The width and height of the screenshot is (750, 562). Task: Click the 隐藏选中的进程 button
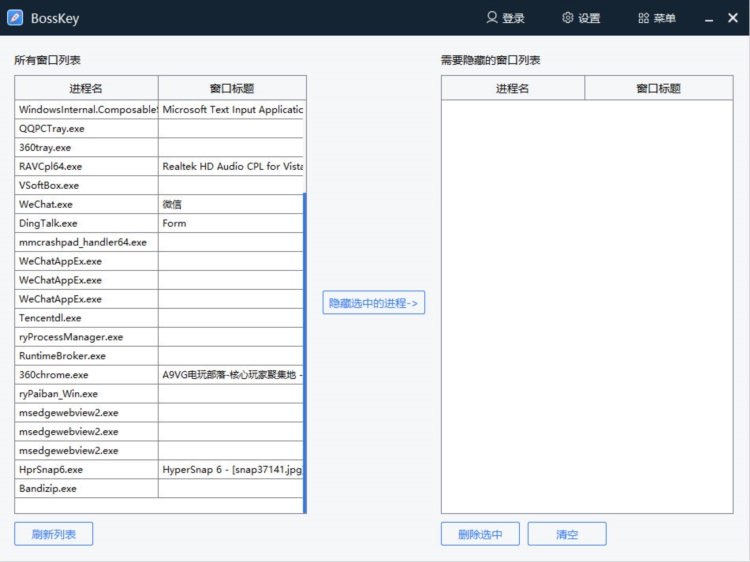[373, 303]
